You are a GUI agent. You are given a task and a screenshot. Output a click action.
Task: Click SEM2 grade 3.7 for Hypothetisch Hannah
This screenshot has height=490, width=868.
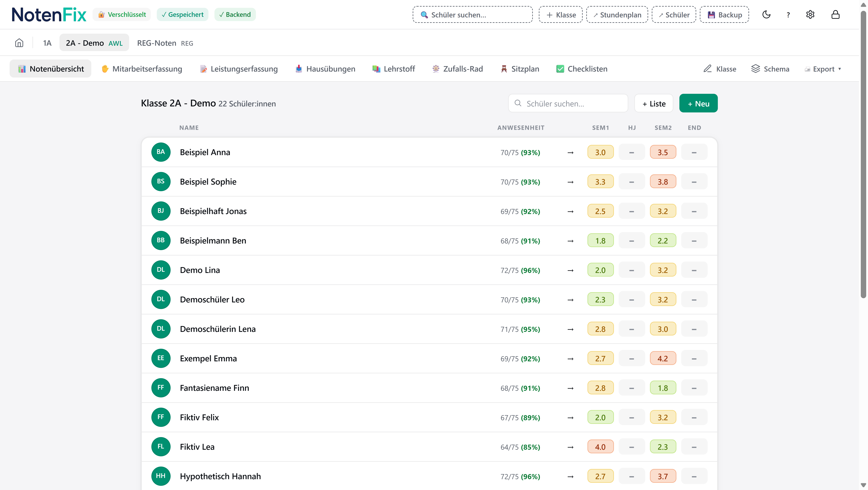(x=663, y=476)
